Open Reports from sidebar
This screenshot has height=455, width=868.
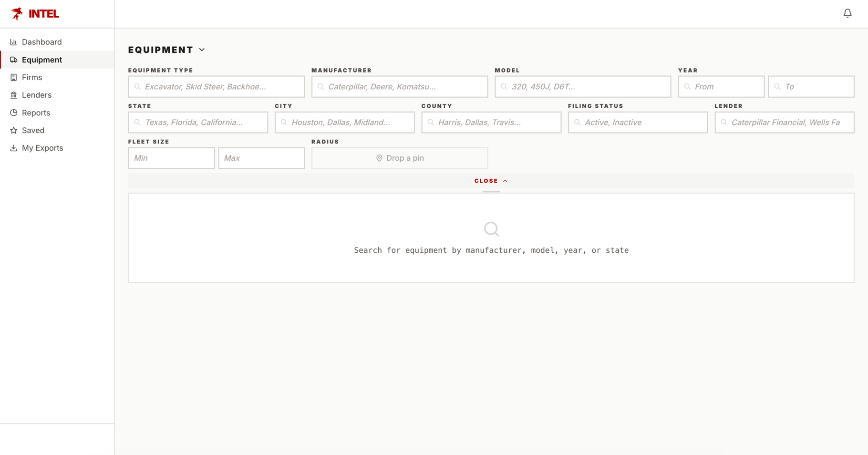[57, 113]
